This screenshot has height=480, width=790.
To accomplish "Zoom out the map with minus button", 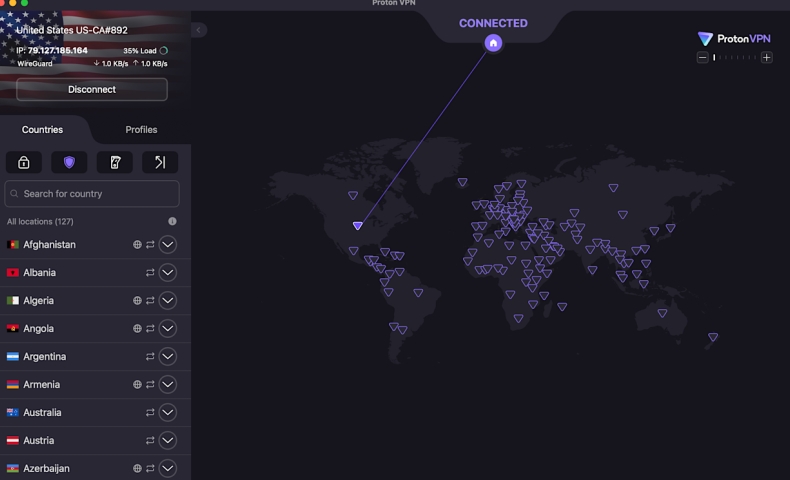I will point(703,58).
